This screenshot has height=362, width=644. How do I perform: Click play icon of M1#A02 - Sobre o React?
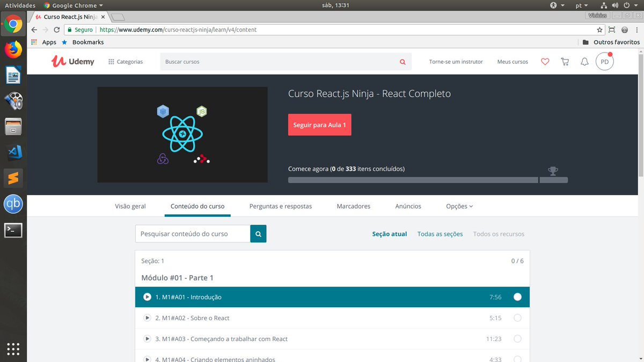(147, 318)
